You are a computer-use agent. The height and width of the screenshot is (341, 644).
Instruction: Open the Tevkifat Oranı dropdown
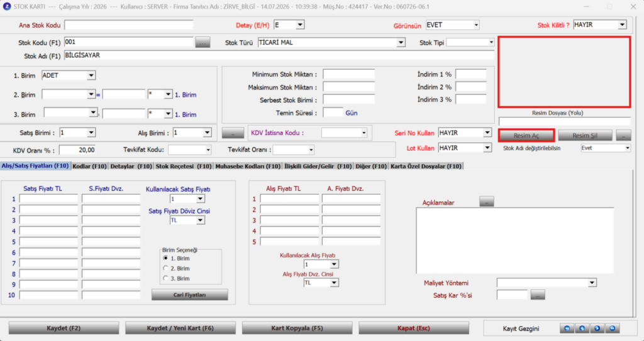pos(311,150)
